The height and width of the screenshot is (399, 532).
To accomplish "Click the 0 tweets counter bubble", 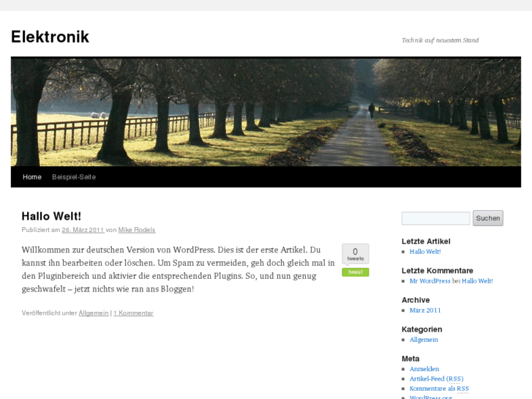I will 355,253.
